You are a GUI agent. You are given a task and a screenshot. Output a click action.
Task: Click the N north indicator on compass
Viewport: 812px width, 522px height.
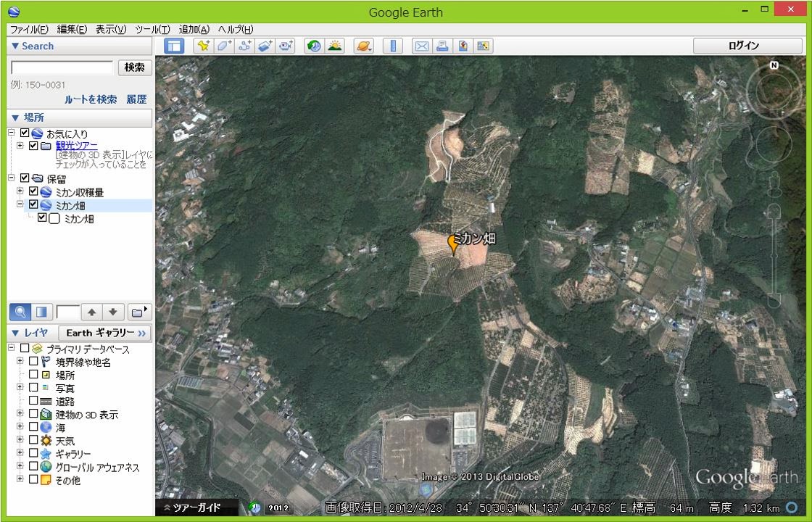click(x=774, y=65)
